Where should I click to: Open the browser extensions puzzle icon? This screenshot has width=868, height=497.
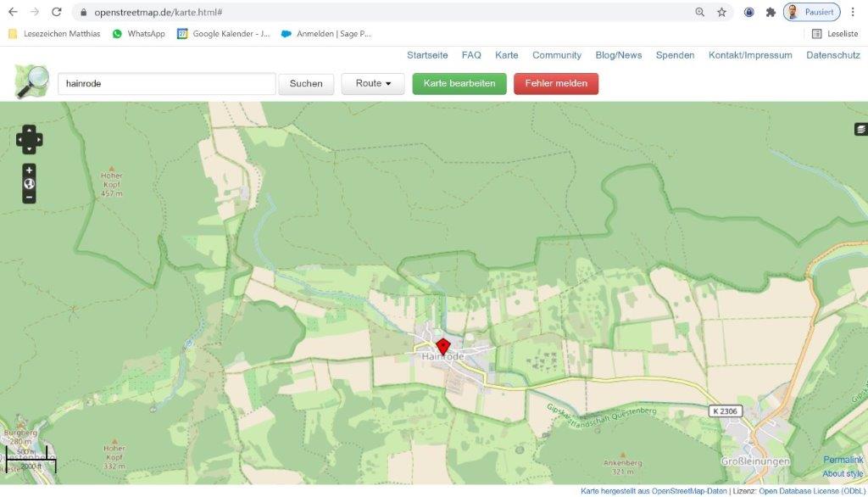pos(771,12)
